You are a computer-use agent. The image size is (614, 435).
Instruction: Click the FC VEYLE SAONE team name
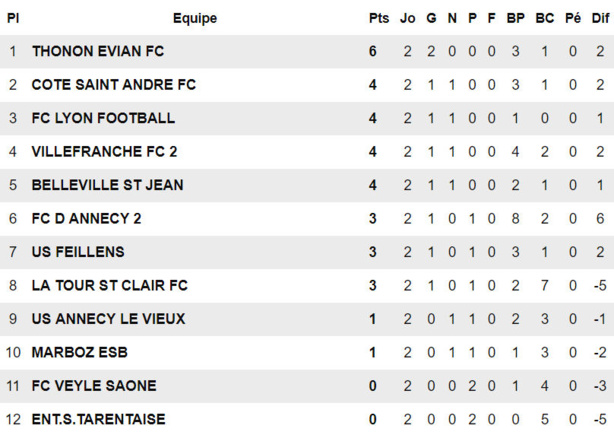click(x=93, y=386)
